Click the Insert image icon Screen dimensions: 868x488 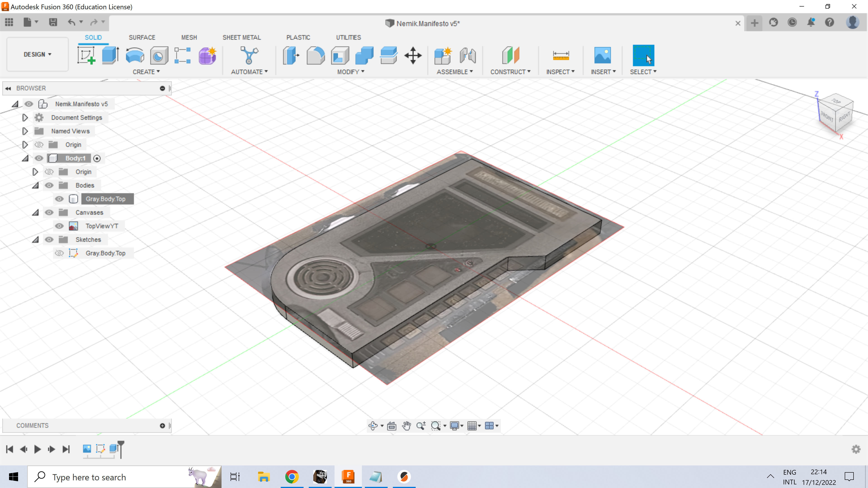(602, 55)
